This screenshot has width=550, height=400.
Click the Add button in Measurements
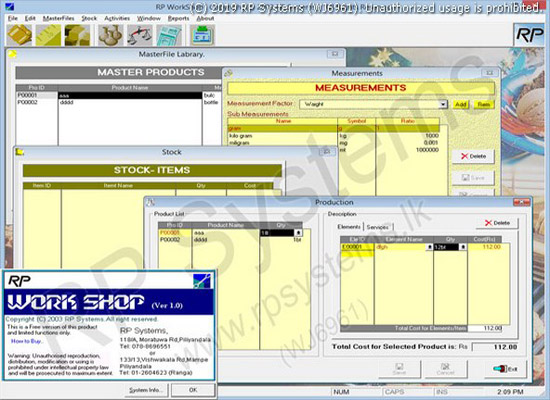[x=461, y=105]
